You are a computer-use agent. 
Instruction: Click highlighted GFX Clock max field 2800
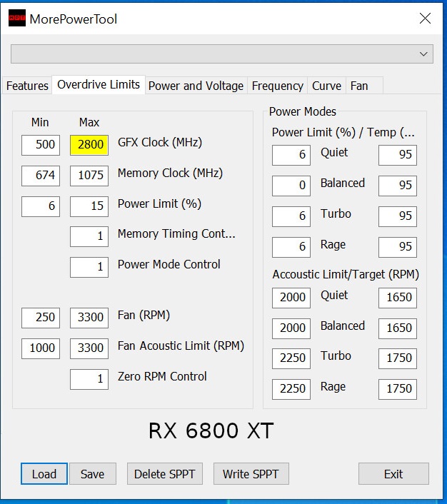tap(89, 145)
